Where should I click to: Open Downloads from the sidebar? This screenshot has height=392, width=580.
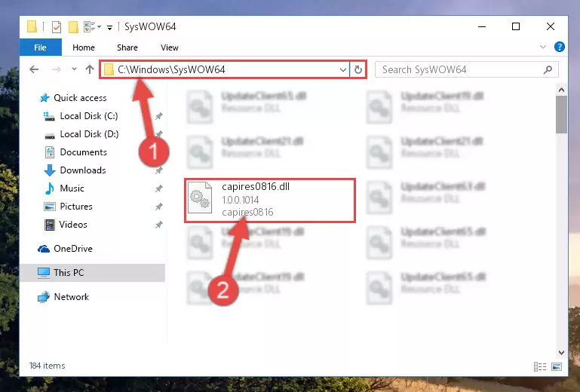(x=83, y=170)
